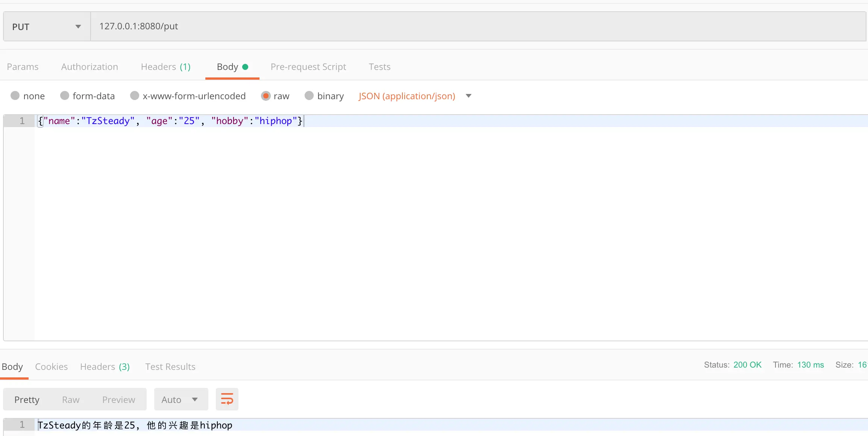Select the binary body radio button
The image size is (868, 436).
click(x=309, y=96)
